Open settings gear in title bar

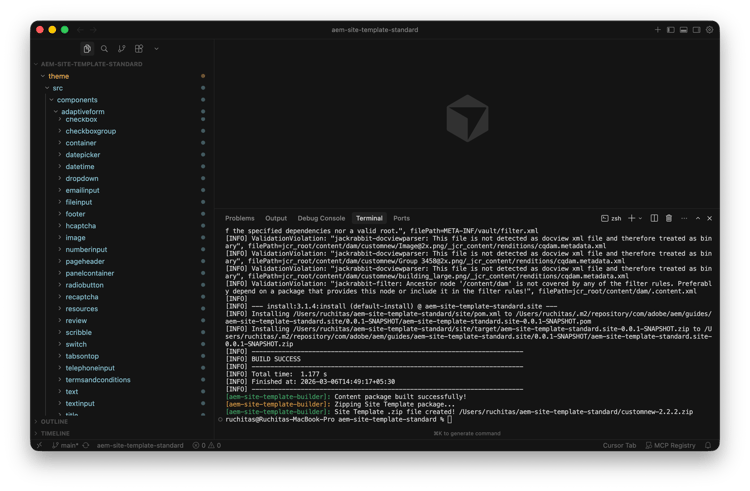(x=709, y=30)
